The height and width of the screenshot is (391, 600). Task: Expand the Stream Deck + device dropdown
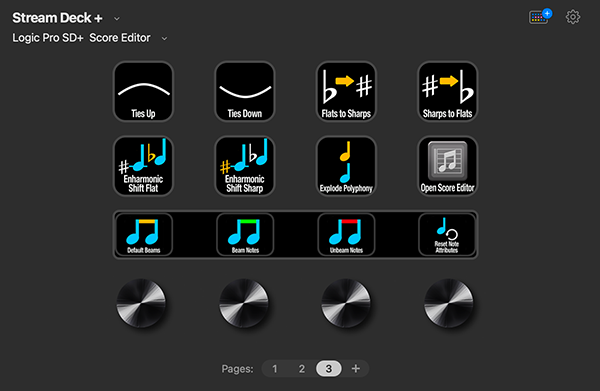click(x=117, y=18)
